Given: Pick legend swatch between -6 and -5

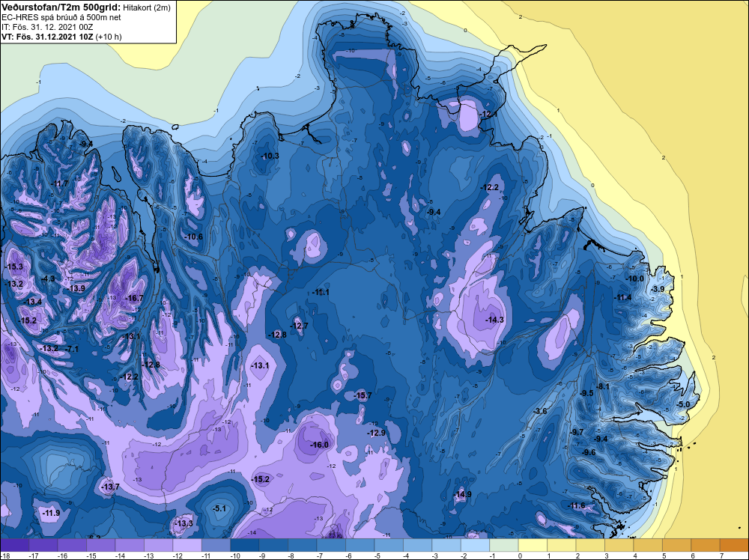Looking at the screenshot, I should click(360, 545).
